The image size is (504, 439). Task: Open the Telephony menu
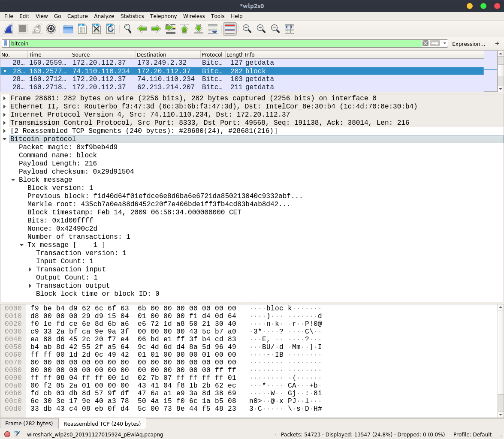(163, 16)
